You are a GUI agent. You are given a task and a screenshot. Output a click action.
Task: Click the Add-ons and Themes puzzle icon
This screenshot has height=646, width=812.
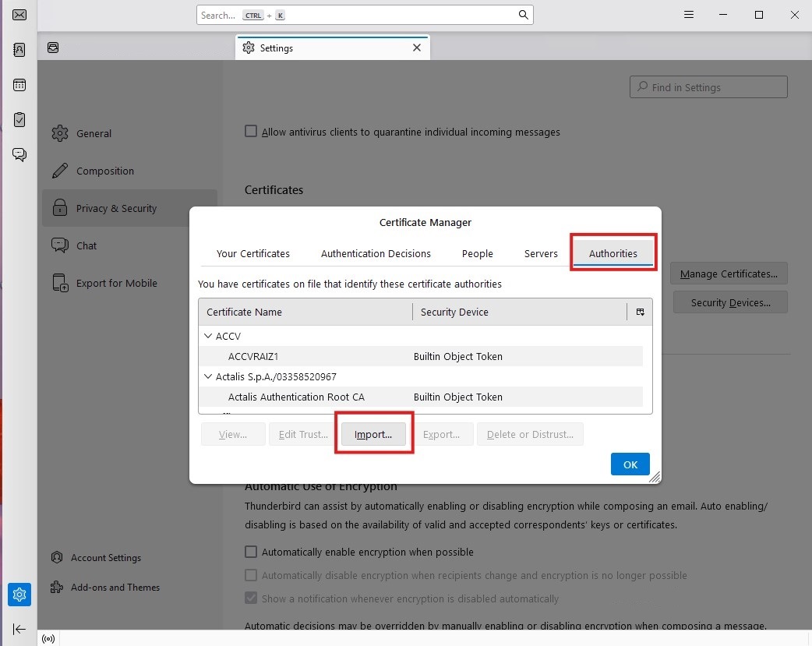tap(57, 587)
